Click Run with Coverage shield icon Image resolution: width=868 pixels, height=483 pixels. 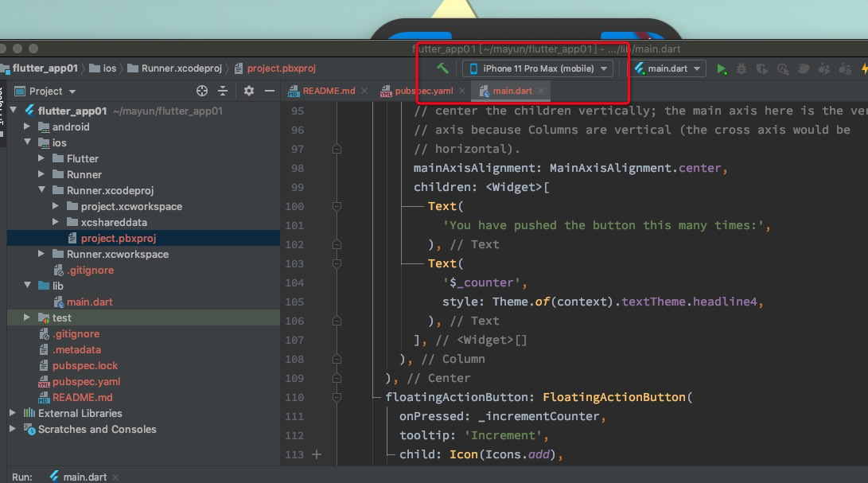coord(761,68)
